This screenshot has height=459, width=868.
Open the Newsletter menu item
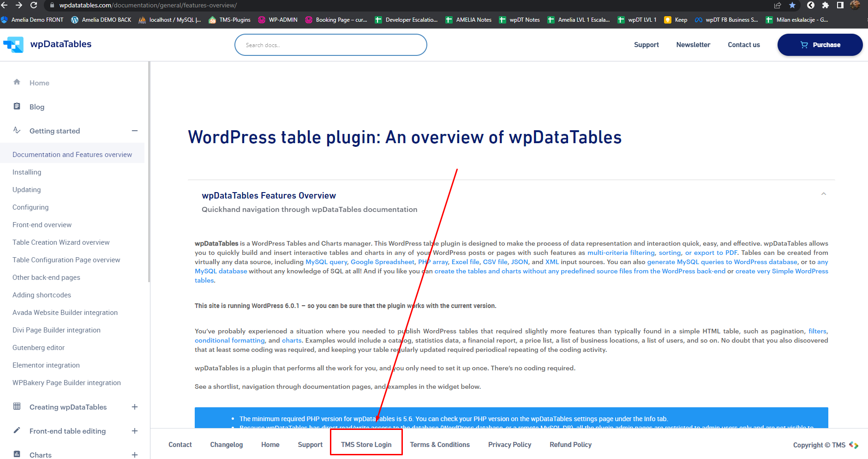[693, 45]
